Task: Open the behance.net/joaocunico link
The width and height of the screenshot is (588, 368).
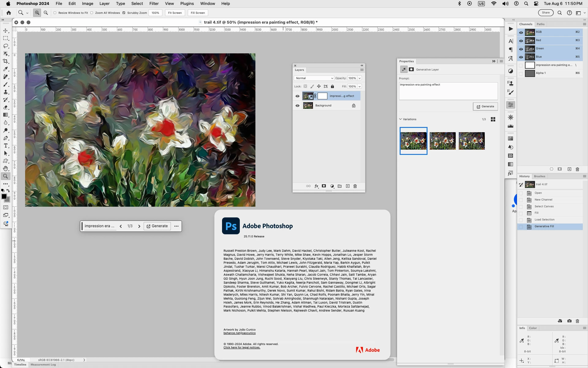Action: pos(239,333)
